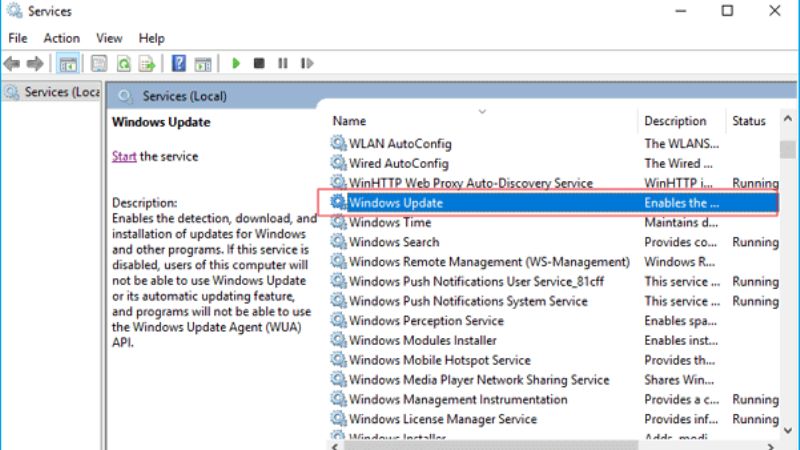Click the horizontal scrollbar left arrow

(x=335, y=446)
